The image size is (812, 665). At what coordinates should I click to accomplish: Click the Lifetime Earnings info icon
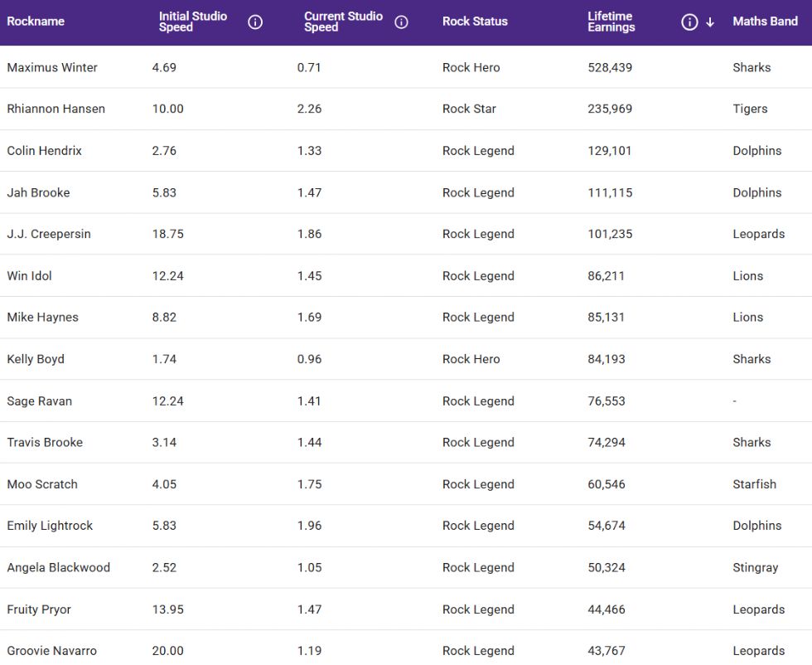(689, 22)
